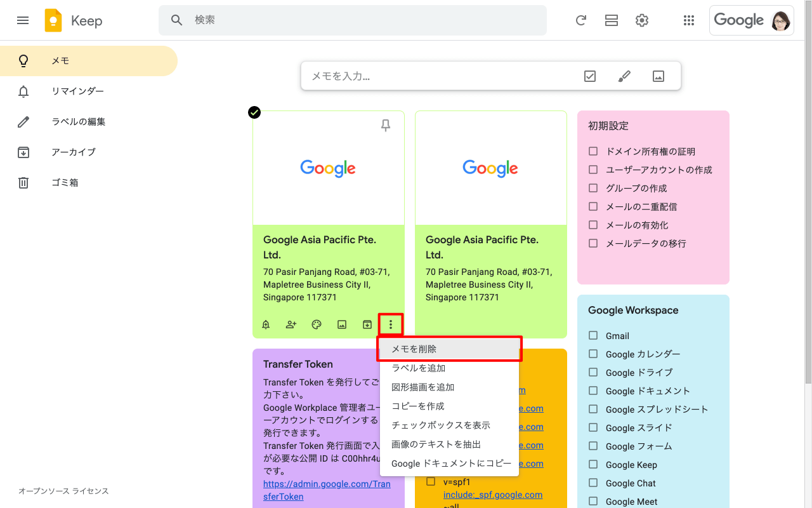Check the メールデータの移行 checkbox
Screen dimensions: 812x508
click(593, 243)
